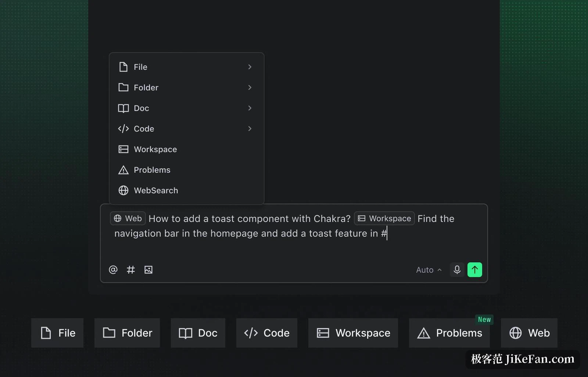Select File in the context popup menu

coord(186,67)
